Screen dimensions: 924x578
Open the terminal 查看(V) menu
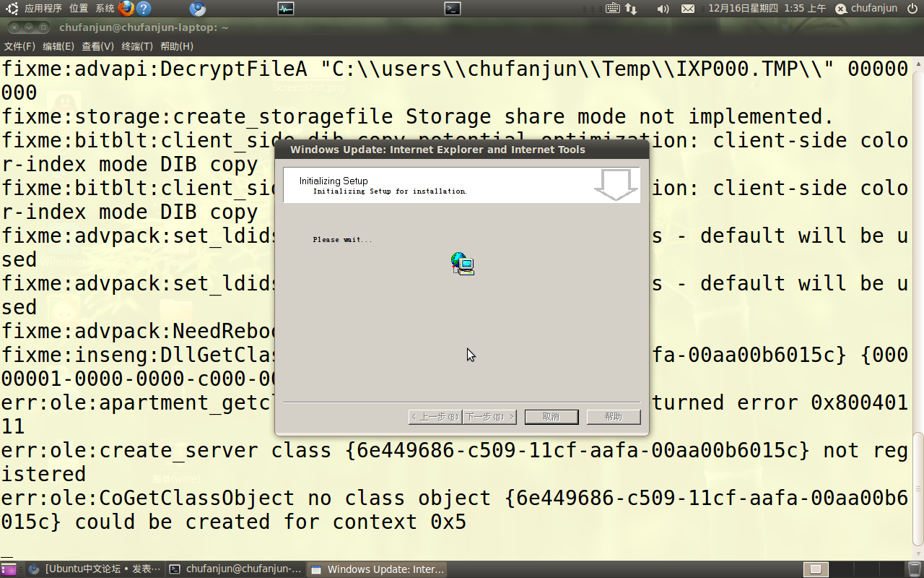(97, 46)
